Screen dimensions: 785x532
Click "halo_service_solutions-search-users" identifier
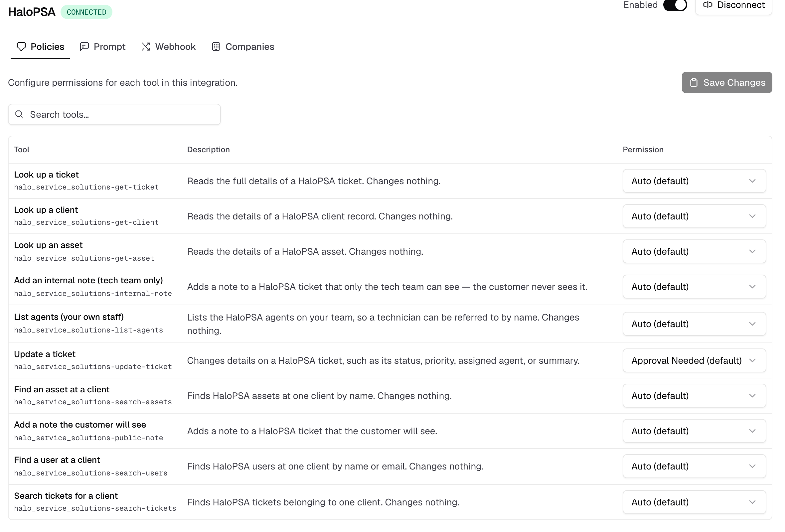click(90, 473)
